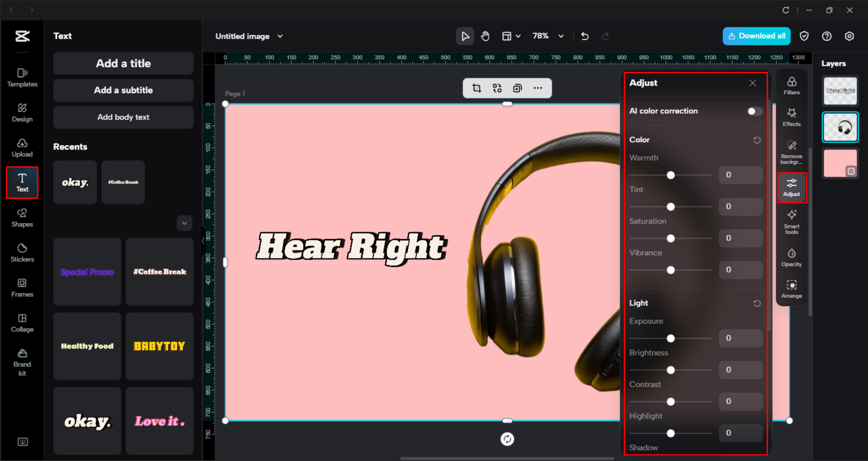Screen dimensions: 868x461
Task: Click Add a title
Action: [x=123, y=63]
